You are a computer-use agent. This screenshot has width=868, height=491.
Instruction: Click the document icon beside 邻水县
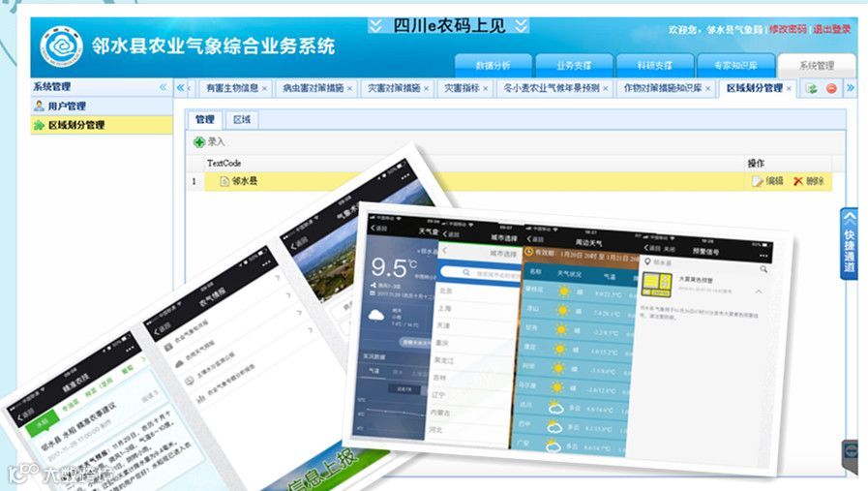point(224,182)
